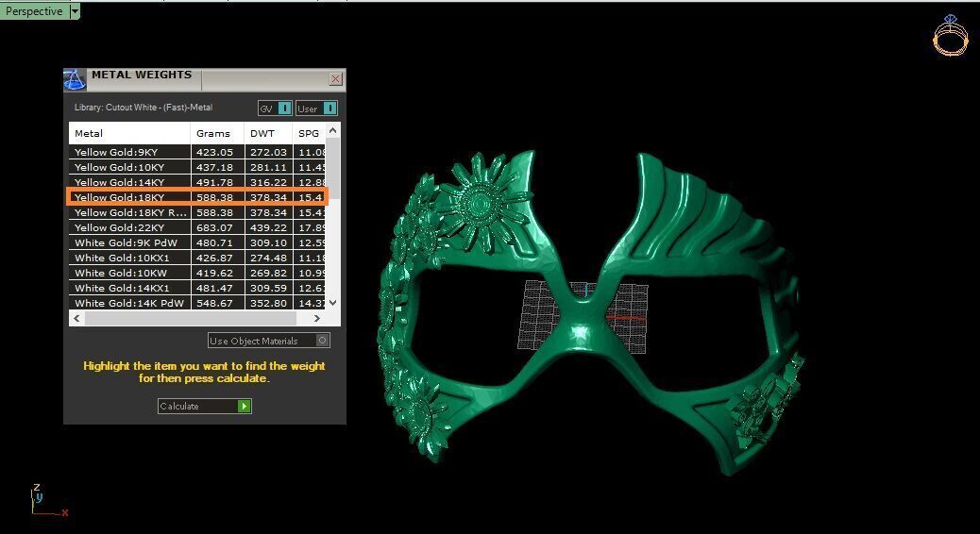Click the Metal column header
This screenshot has width=980, height=534.
[129, 133]
